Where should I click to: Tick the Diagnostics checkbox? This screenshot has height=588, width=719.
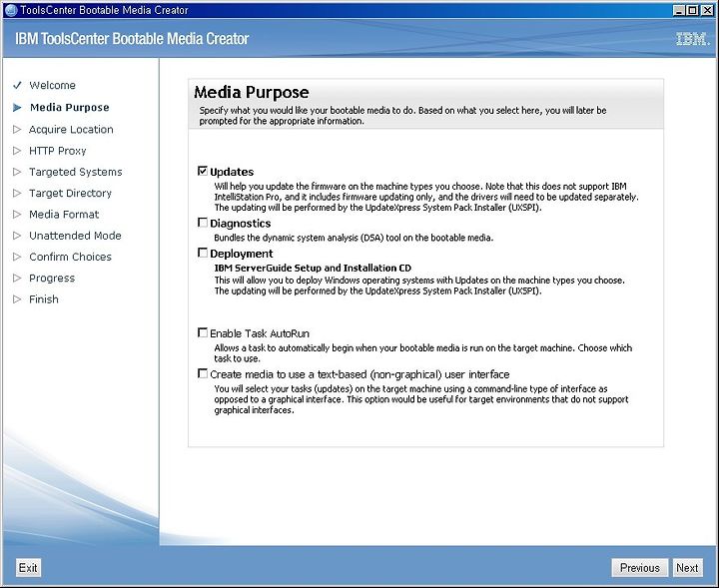202,223
